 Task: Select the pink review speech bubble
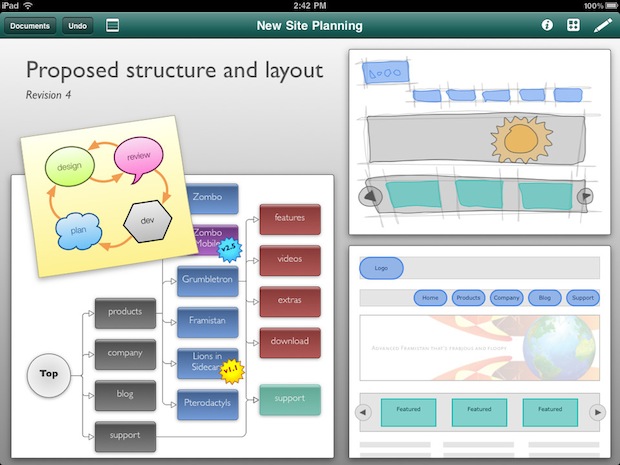(x=138, y=157)
